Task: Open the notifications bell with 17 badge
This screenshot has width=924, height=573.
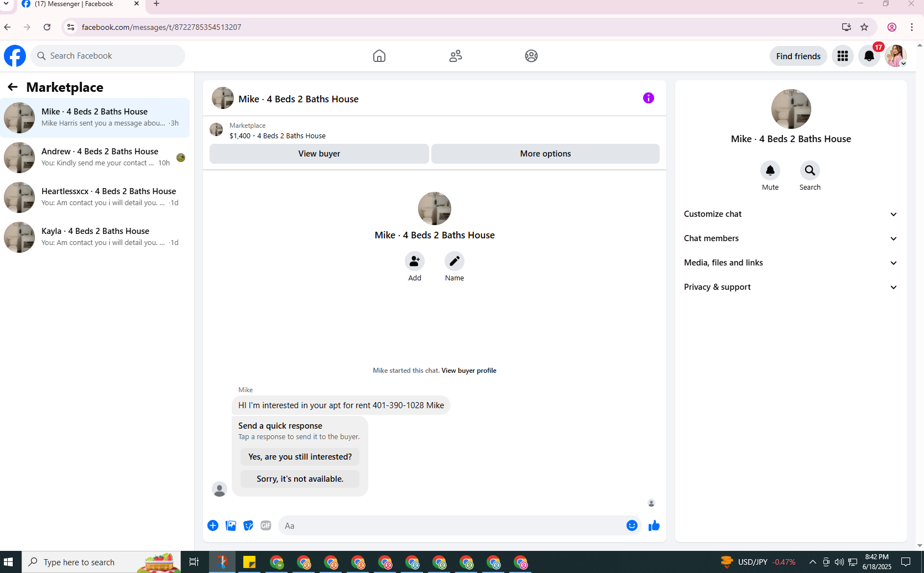Action: (869, 56)
